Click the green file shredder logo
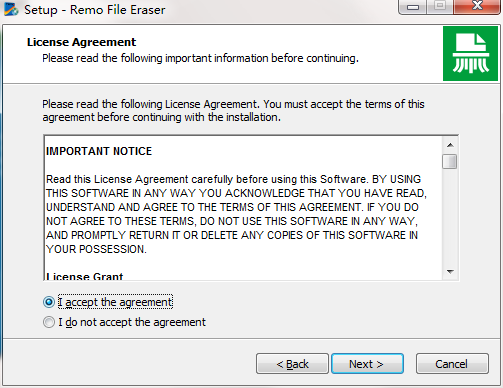The height and width of the screenshot is (388, 503). pos(470,53)
